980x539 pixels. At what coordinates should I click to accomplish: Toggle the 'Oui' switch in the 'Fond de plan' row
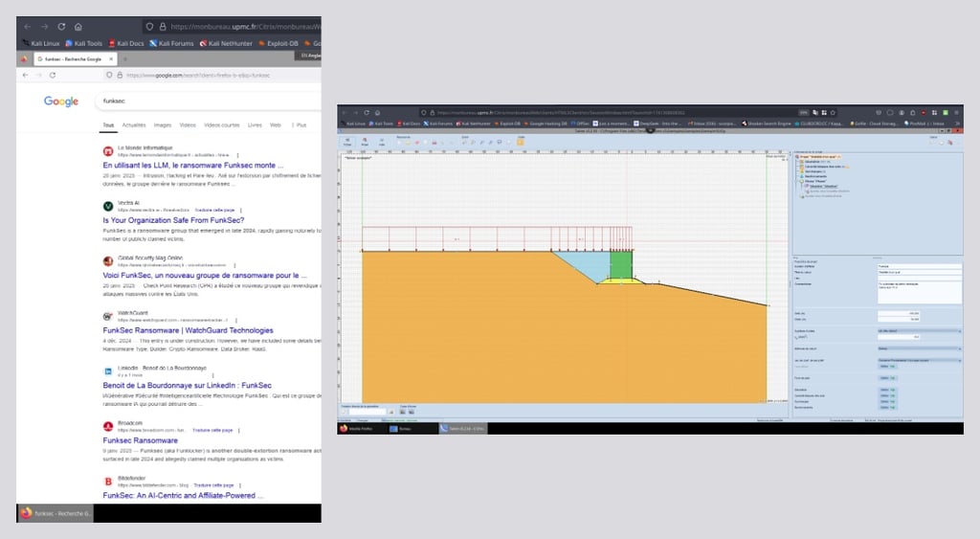point(887,377)
